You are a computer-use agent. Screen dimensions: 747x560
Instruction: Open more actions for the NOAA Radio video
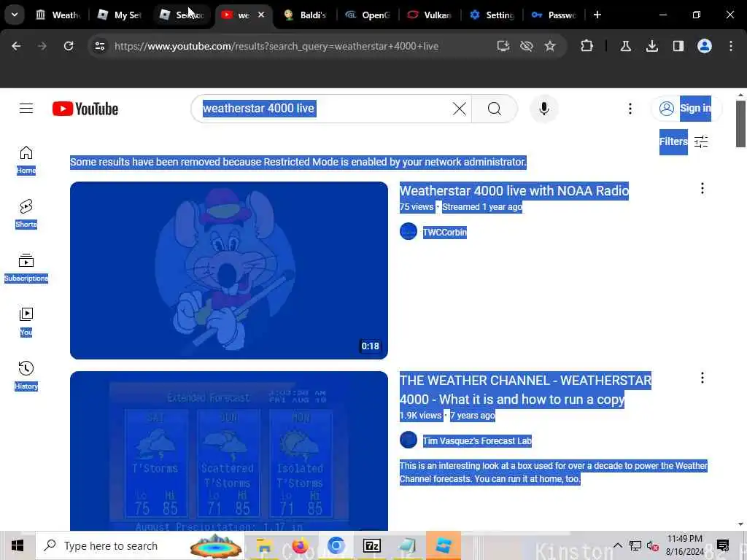click(702, 189)
